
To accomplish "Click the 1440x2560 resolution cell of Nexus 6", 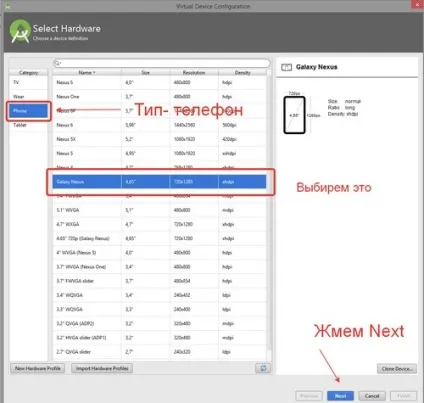I will point(194,125).
